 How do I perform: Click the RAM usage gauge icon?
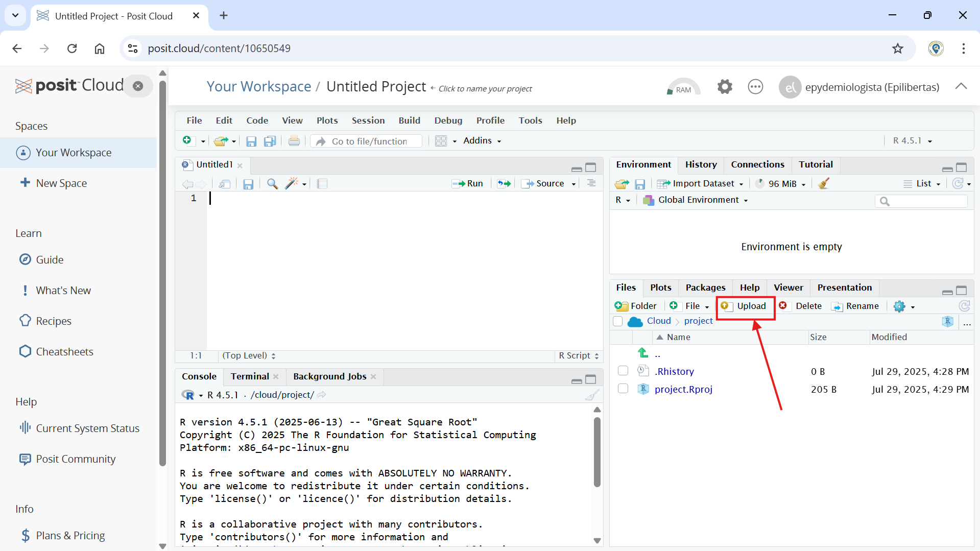coord(683,87)
